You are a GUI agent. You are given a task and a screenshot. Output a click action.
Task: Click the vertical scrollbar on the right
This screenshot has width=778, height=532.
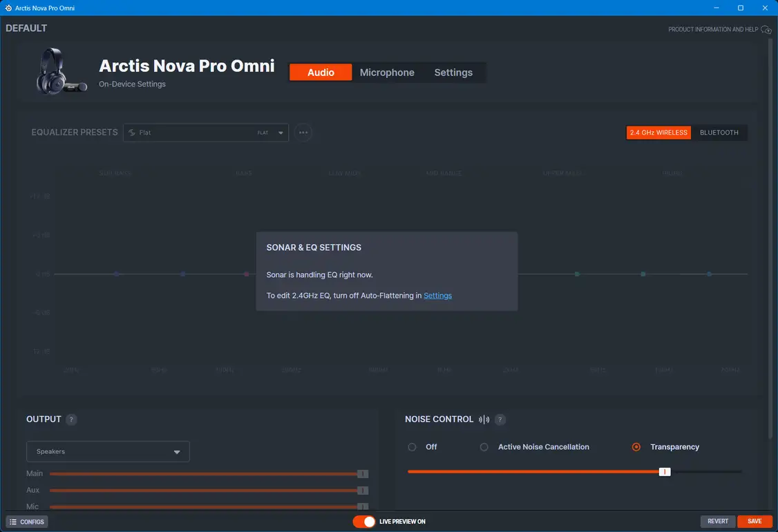[x=770, y=238]
